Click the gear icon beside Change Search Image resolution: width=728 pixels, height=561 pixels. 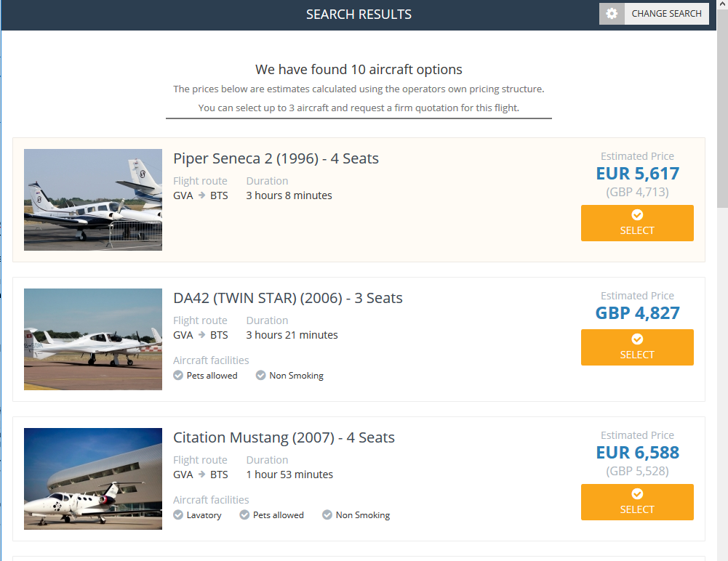pyautogui.click(x=612, y=14)
